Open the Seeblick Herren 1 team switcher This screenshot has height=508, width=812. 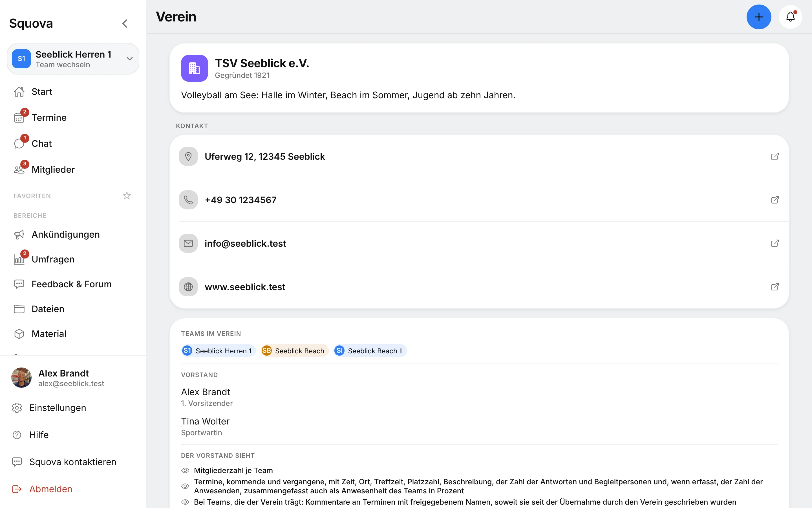73,59
